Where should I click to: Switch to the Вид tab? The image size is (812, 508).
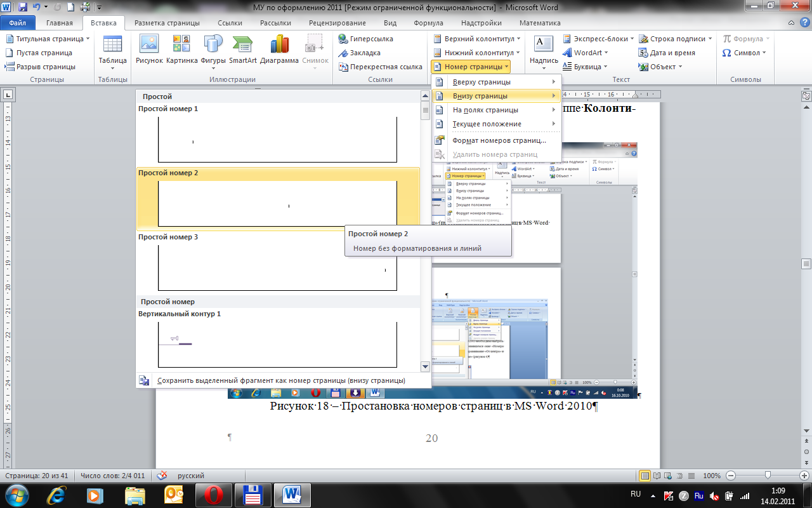(x=390, y=23)
